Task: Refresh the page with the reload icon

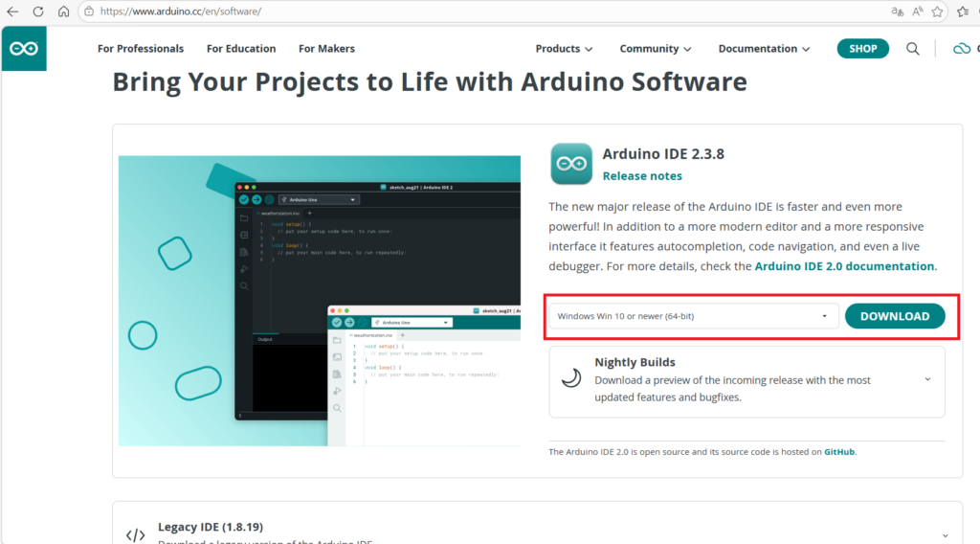Action: (37, 11)
